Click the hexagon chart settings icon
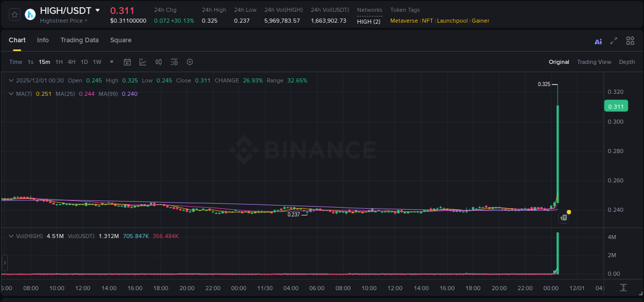Image resolution: width=644 pixels, height=302 pixels. tap(190, 62)
